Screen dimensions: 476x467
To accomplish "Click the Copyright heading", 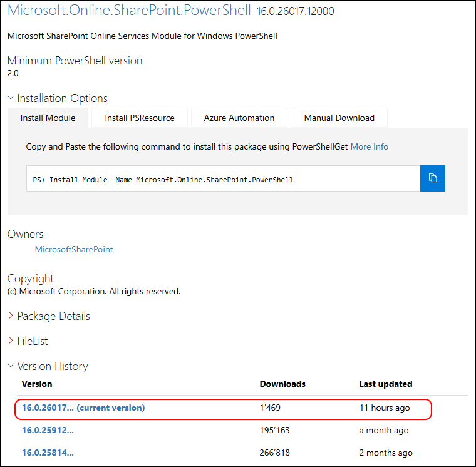I will 30,279.
